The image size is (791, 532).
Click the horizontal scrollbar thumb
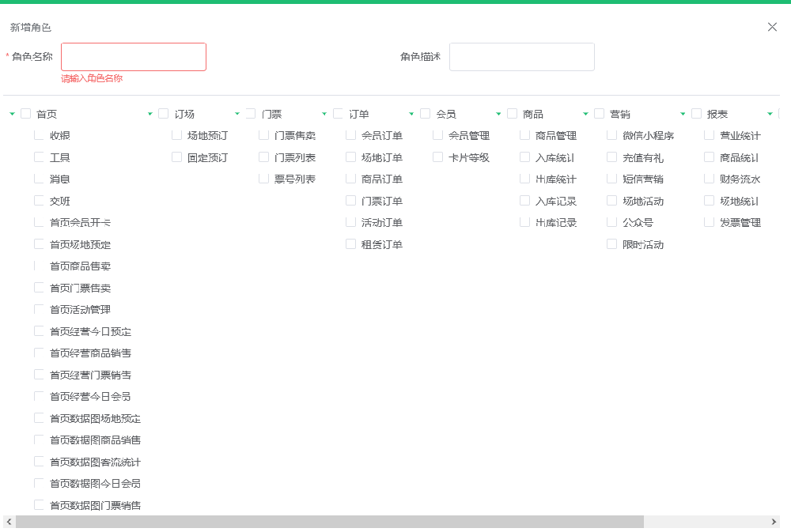pyautogui.click(x=329, y=522)
